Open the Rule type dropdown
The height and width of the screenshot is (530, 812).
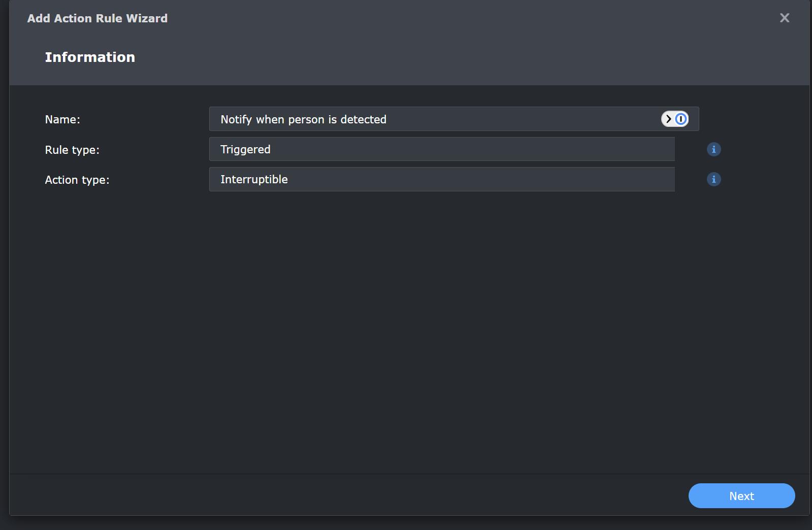click(442, 149)
